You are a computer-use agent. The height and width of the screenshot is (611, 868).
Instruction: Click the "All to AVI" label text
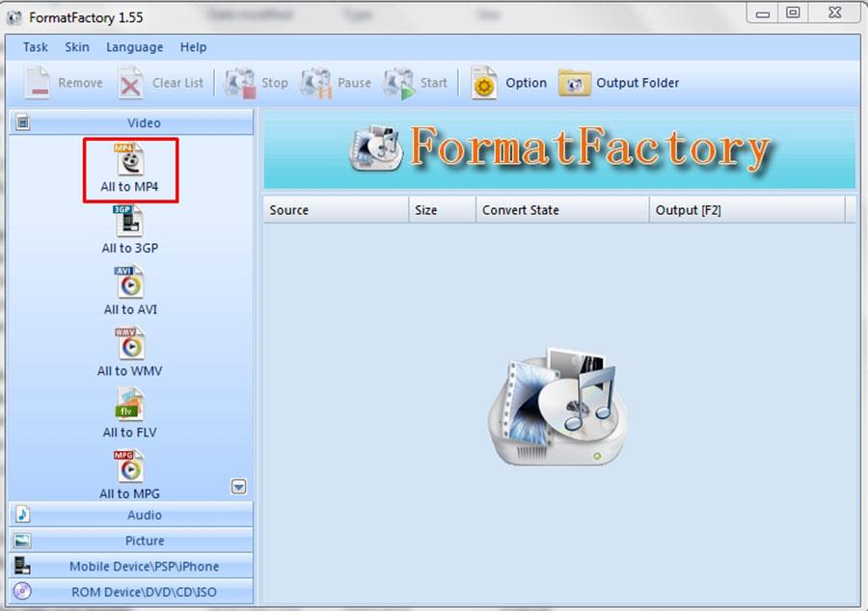point(130,309)
